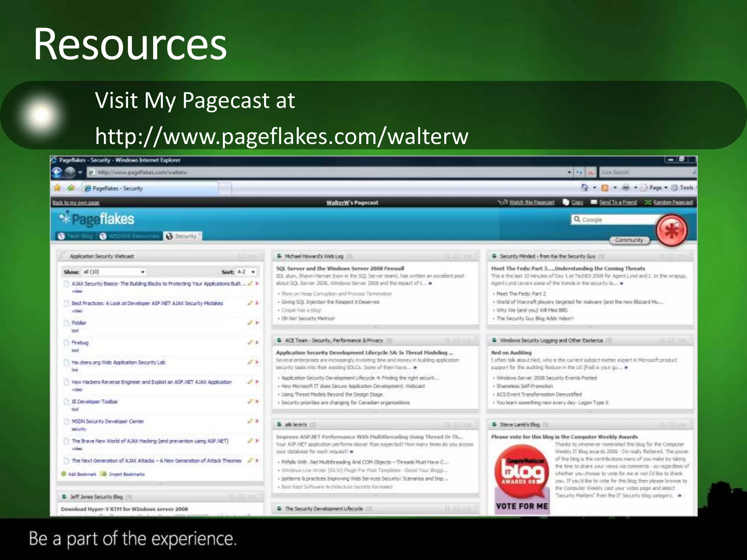The width and height of the screenshot is (747, 560).
Task: Delete the Firebug bookmark with red X
Action: [x=257, y=343]
